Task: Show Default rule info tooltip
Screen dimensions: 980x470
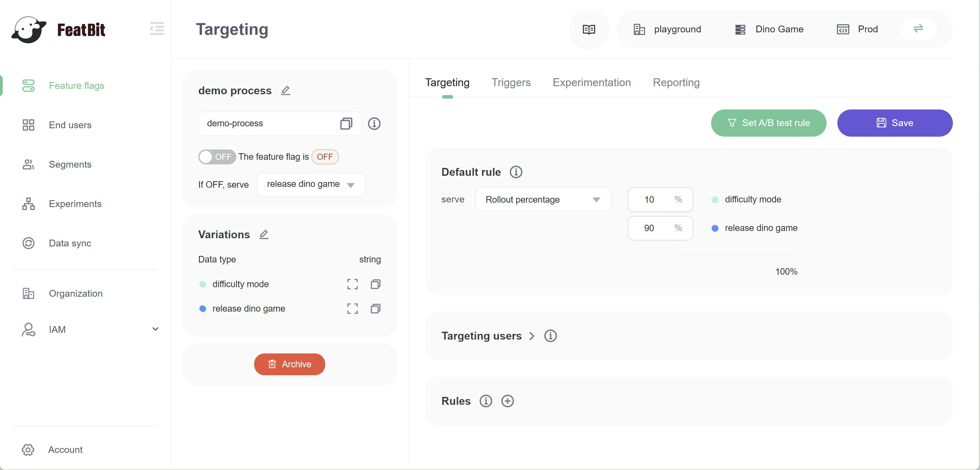Action: [x=516, y=172]
